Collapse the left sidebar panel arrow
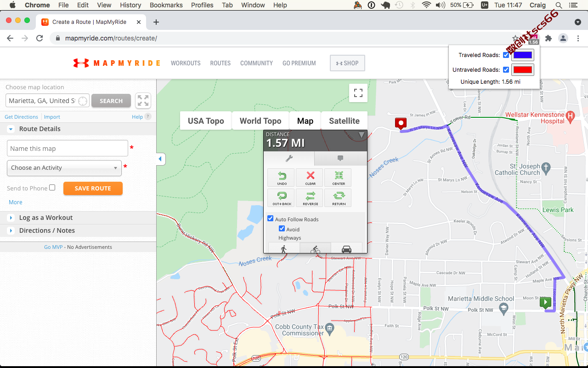The width and height of the screenshot is (588, 368). (x=160, y=159)
